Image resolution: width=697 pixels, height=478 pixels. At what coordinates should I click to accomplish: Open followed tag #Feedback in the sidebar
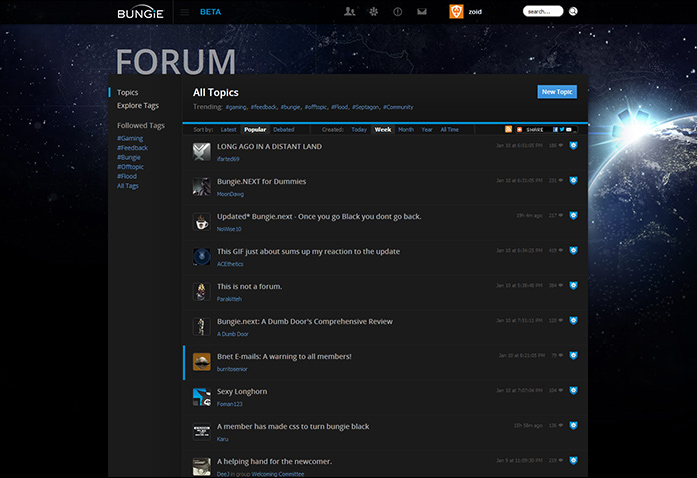click(132, 148)
